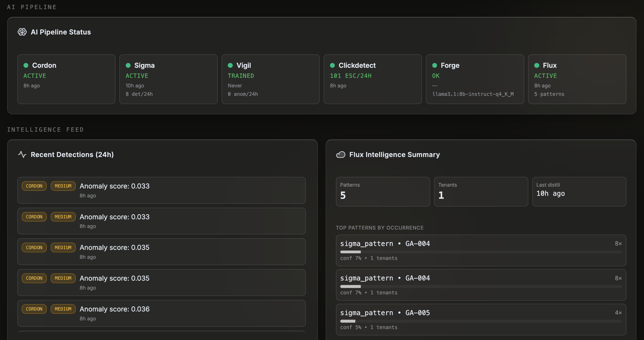
Task: Click the AI PIPELINE section label
Action: (x=32, y=7)
